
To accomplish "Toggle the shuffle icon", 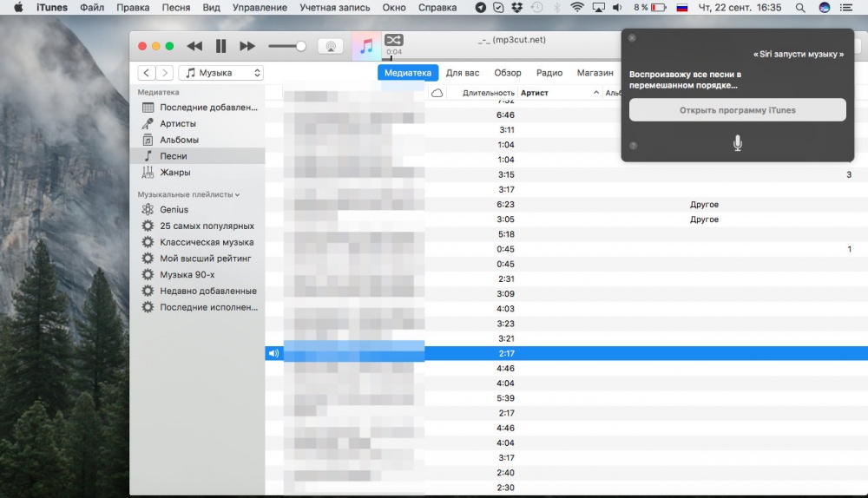I will [x=393, y=40].
